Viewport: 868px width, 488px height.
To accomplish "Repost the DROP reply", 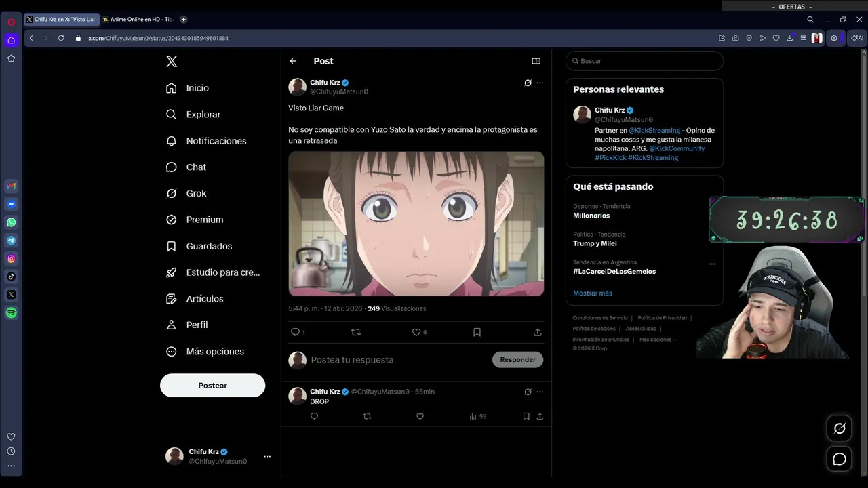I will coord(367,416).
